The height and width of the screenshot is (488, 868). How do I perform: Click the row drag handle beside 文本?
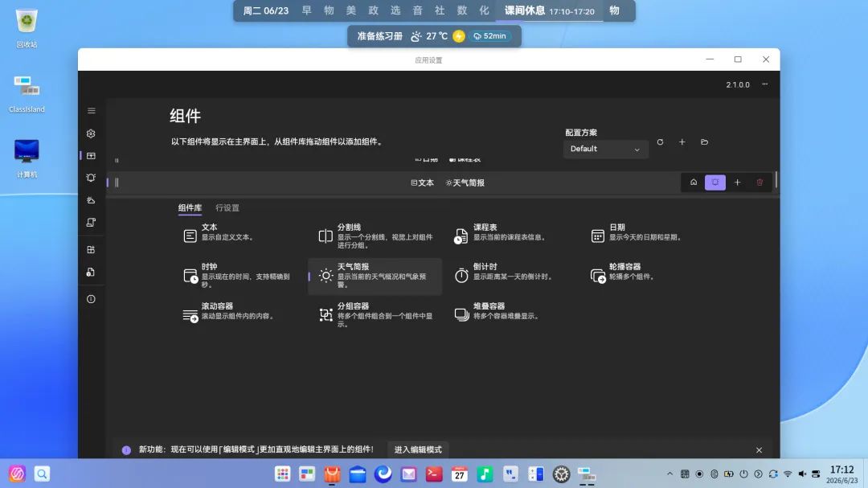117,182
